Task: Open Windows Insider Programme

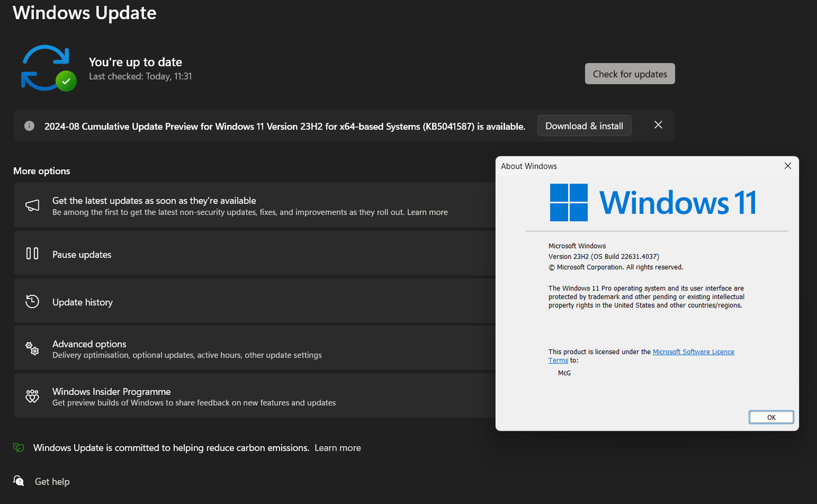Action: coord(254,396)
